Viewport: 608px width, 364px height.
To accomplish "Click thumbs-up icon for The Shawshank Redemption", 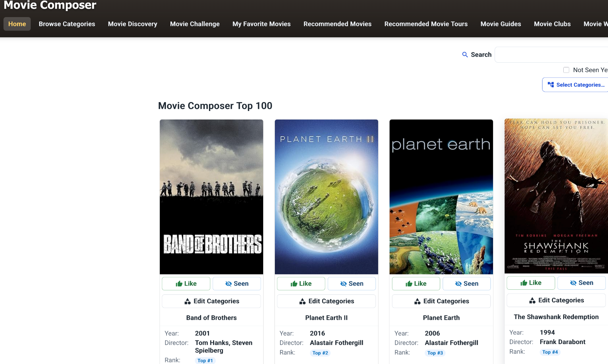I will pyautogui.click(x=524, y=283).
